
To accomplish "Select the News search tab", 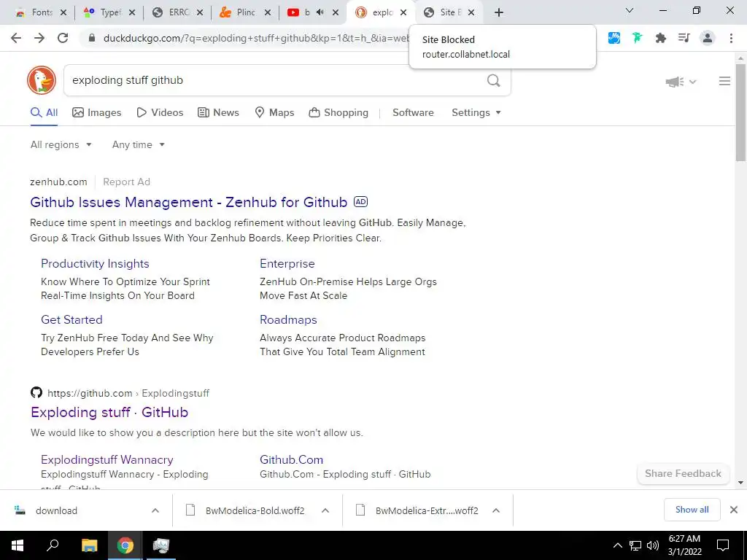I will tap(219, 113).
